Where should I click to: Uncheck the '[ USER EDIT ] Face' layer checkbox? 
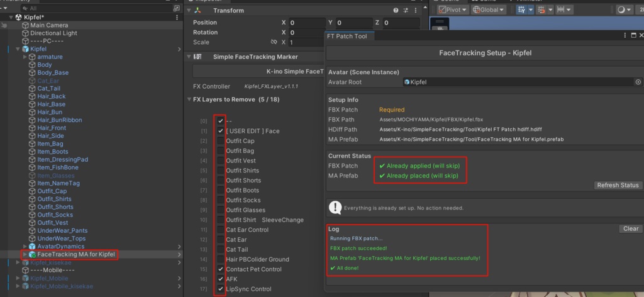(220, 131)
